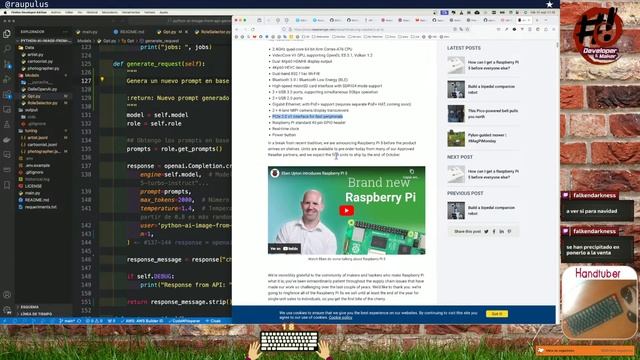The width and height of the screenshot is (640, 360).
Task: Collapse the project root folder header in explorer
Action: coord(44,41)
